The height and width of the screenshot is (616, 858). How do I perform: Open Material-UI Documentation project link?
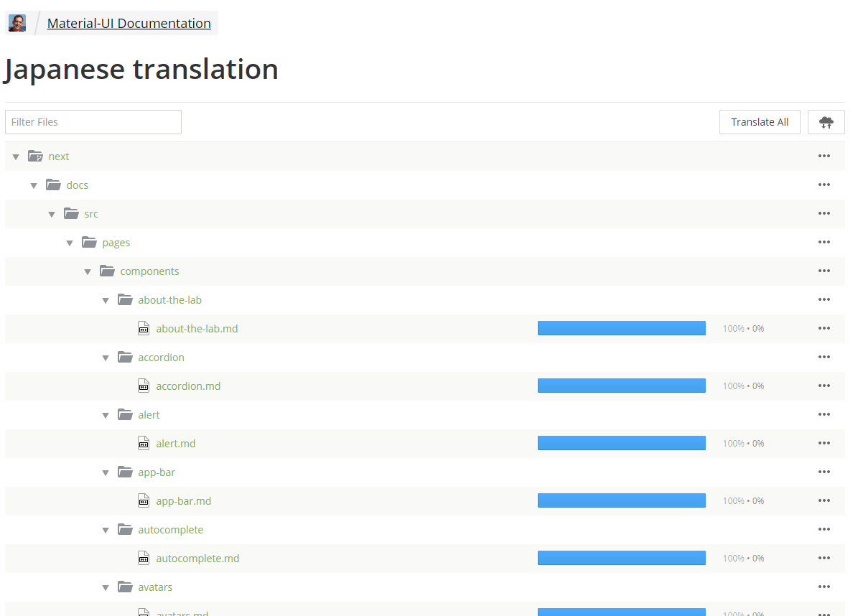pos(129,23)
